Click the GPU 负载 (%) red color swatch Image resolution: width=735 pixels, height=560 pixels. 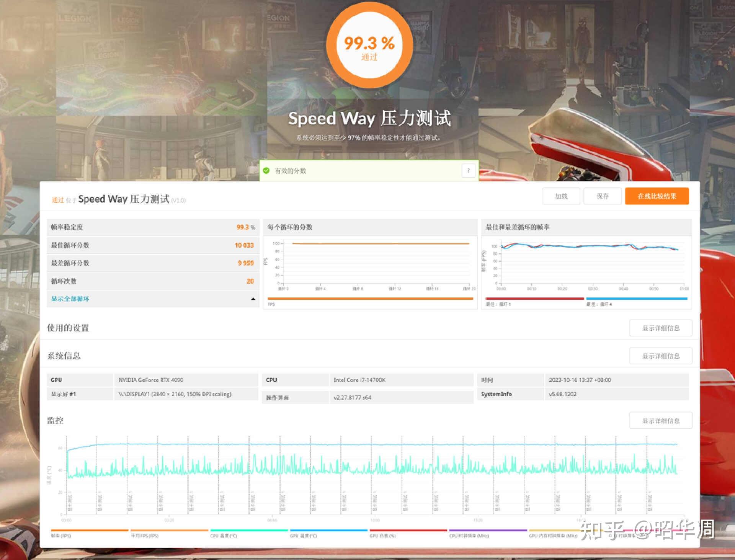pos(408,531)
